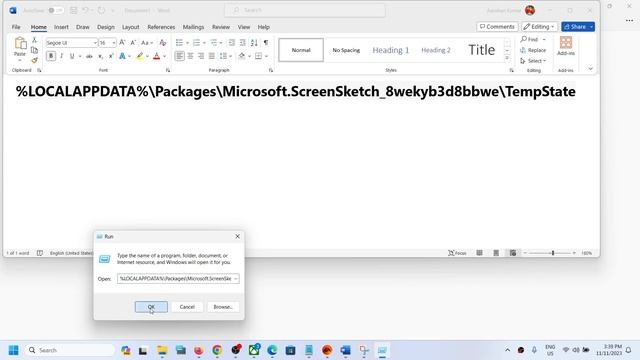This screenshot has width=640, height=360.
Task: Increase paragraph indent
Action: 243,42
